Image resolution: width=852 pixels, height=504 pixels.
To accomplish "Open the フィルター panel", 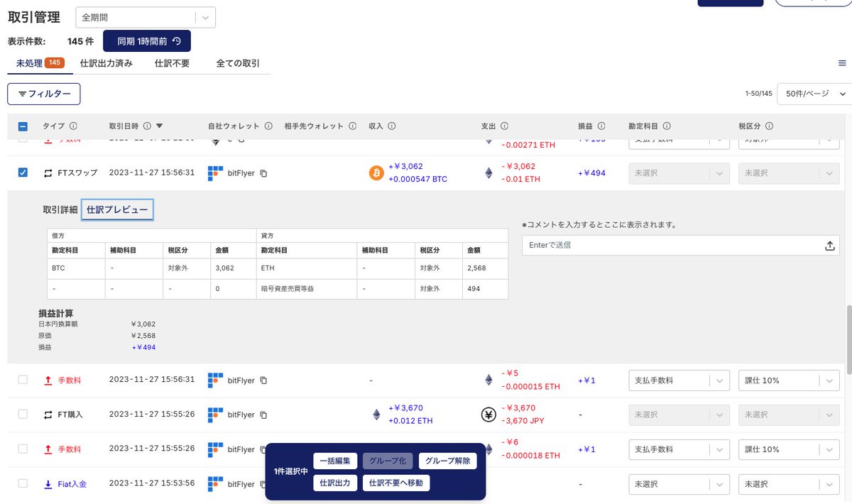I will coord(43,93).
